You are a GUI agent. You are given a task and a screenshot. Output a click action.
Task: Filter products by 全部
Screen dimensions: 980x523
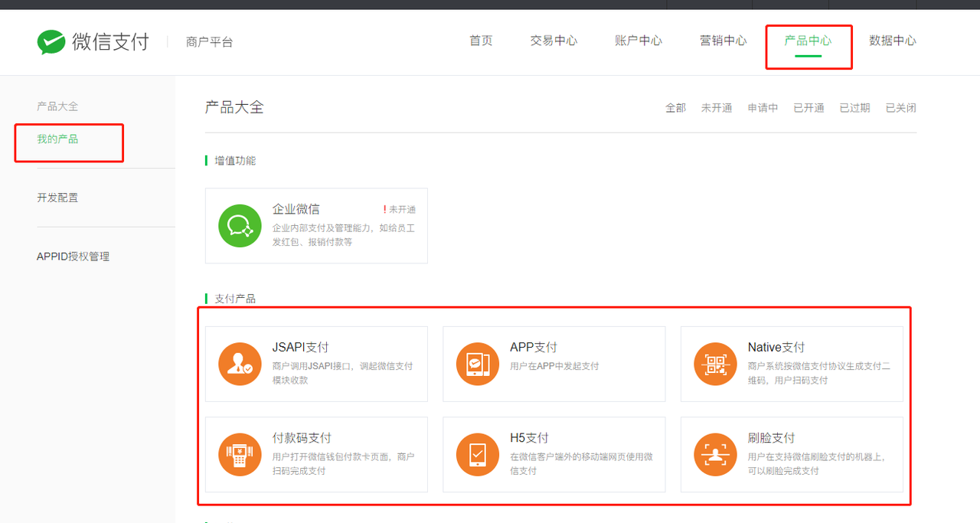(675, 108)
